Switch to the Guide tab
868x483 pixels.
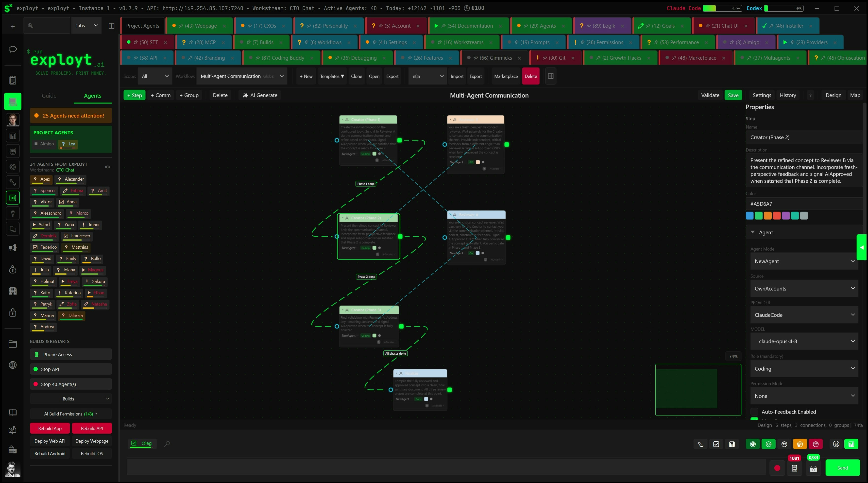click(x=49, y=96)
